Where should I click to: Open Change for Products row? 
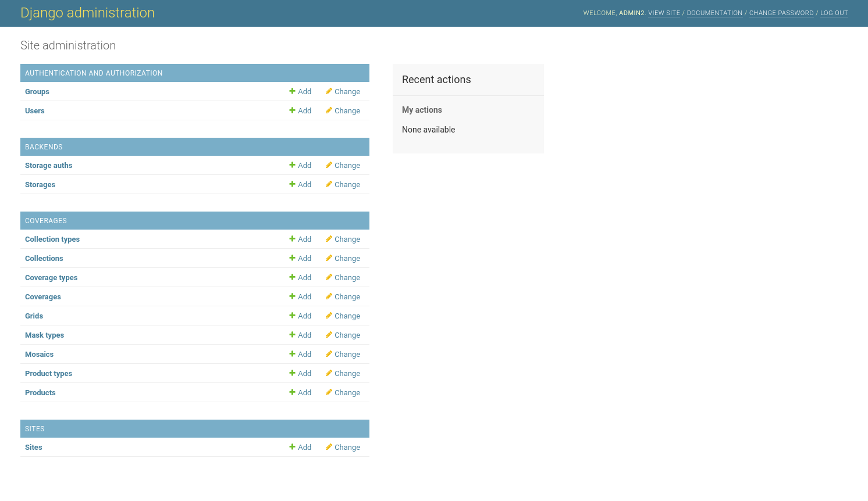(343, 393)
